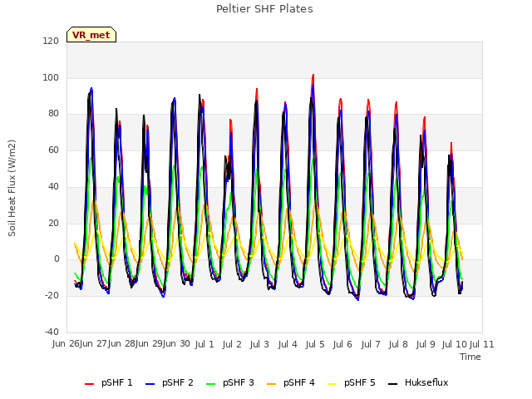Click the Jun 26 x-axis tick label

[x=66, y=344]
